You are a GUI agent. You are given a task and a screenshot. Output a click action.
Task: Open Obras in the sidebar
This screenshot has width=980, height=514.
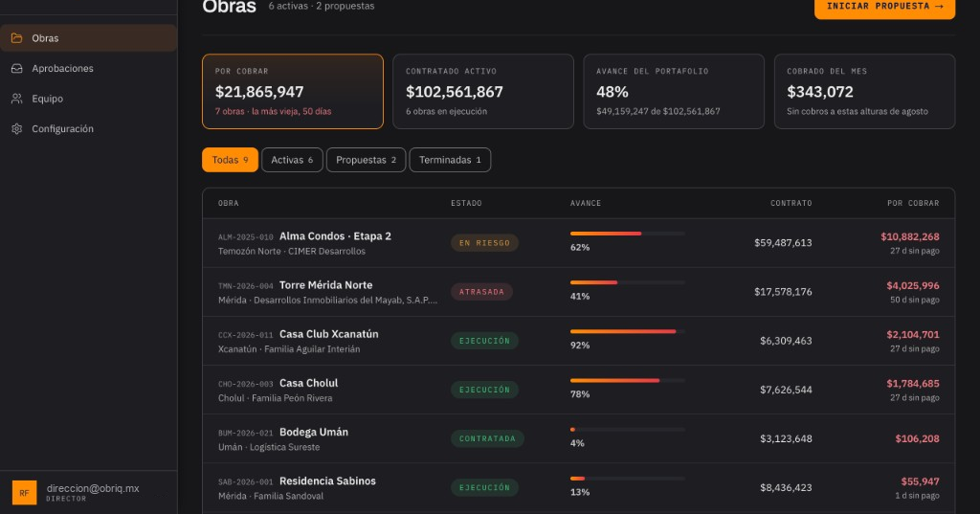(x=89, y=38)
